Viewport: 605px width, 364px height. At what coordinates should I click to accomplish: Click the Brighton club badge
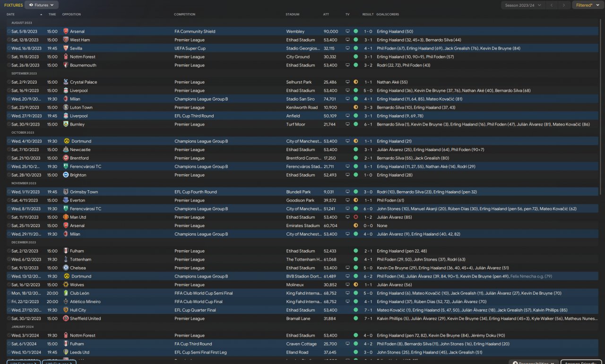(x=66, y=175)
